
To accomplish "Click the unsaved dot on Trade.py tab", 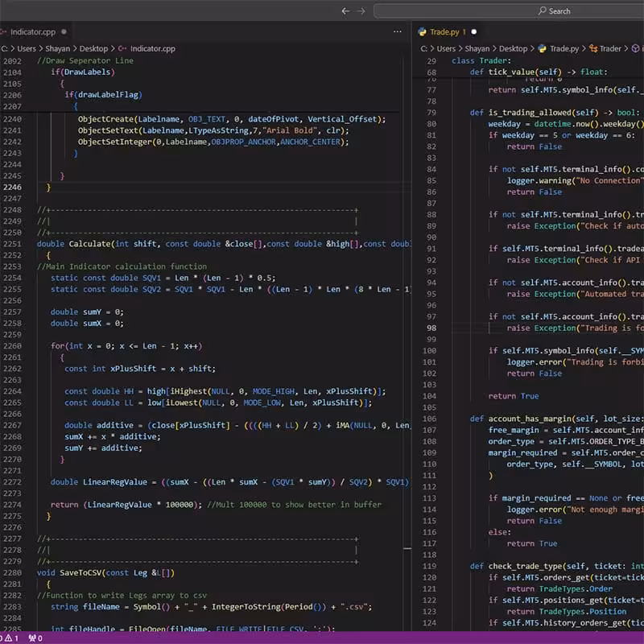I will [473, 32].
